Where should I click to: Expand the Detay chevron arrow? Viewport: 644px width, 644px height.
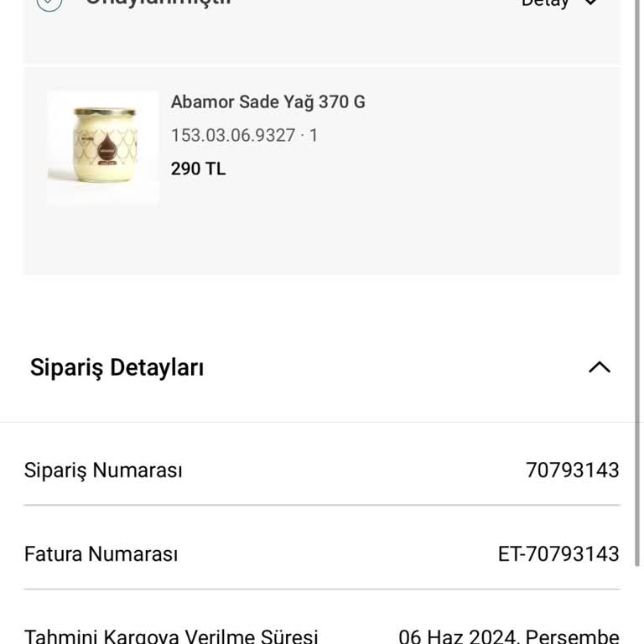[590, 3]
